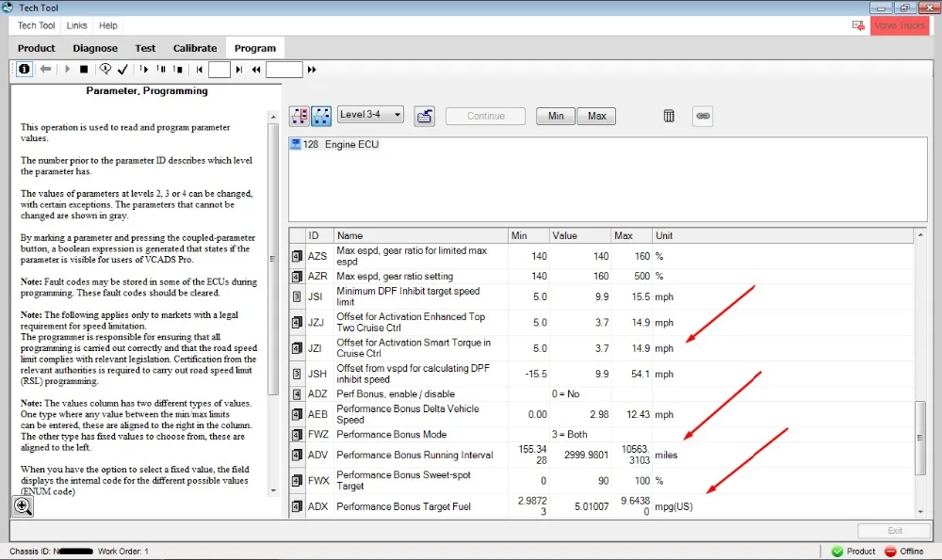Click the fast-forward double arrow icon

(312, 69)
